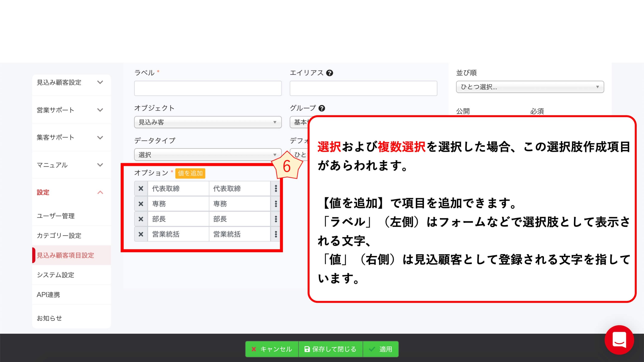Open the 並び順 dropdown
644x362 pixels.
click(x=530, y=87)
